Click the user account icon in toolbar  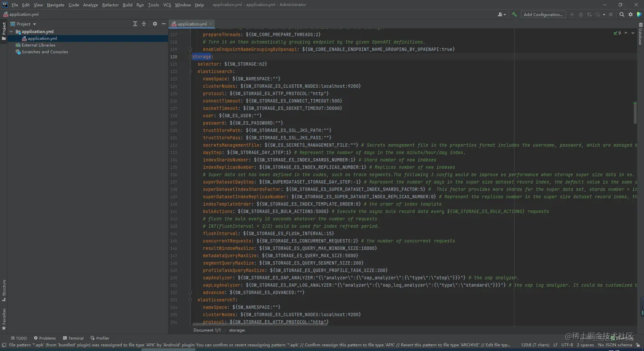[500, 14]
